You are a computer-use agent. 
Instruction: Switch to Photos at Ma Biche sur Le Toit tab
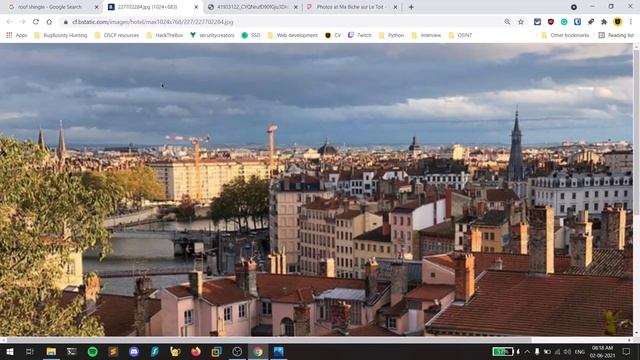[347, 7]
